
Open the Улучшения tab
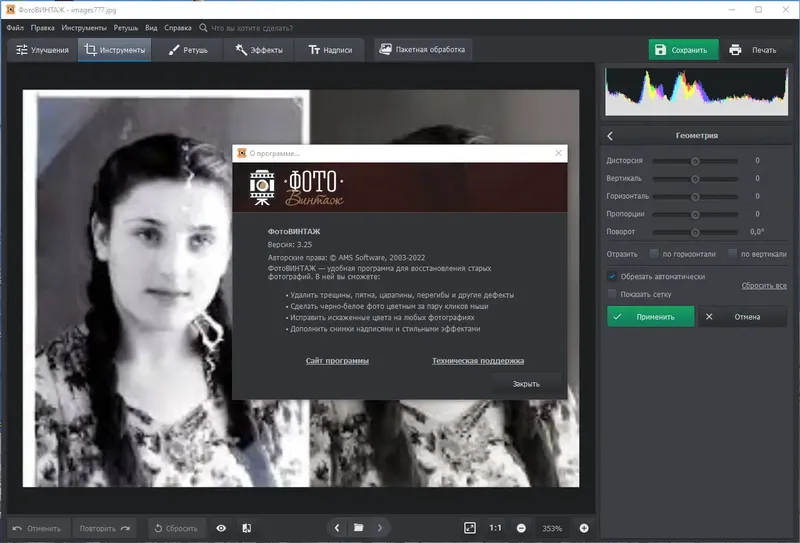tap(42, 50)
